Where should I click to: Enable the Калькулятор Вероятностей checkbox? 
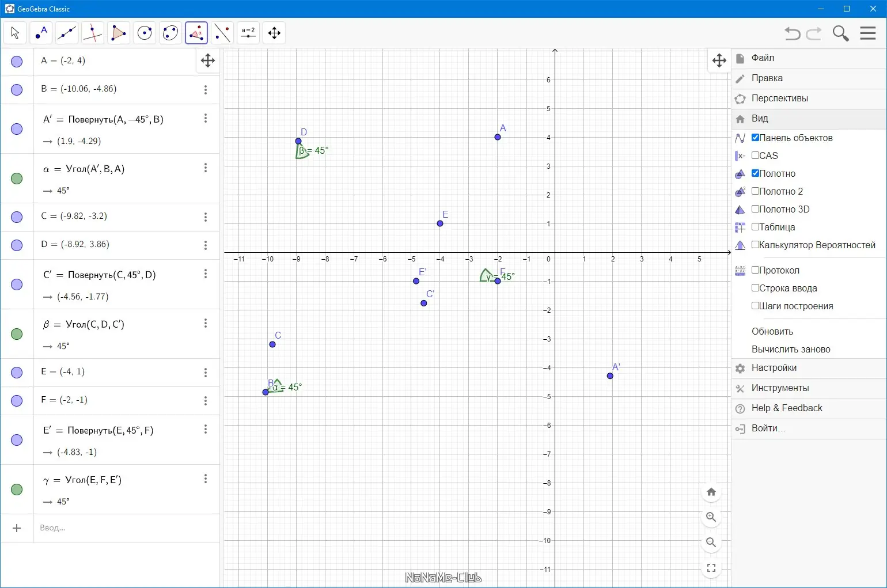(x=755, y=245)
